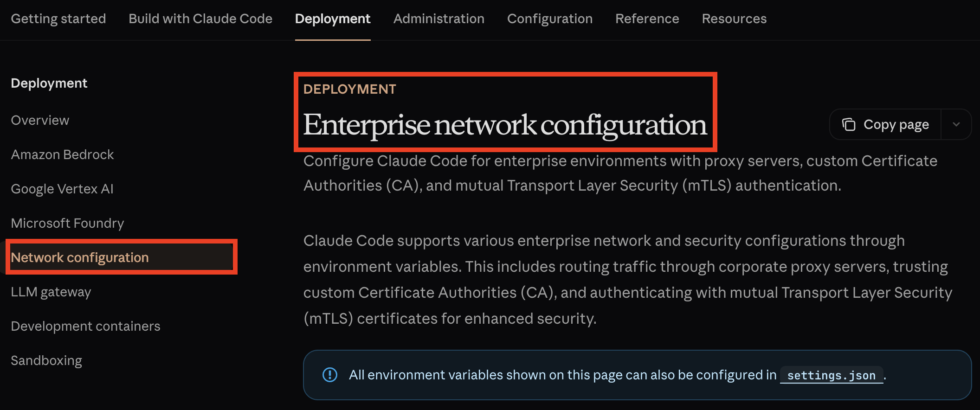Open the Resources tab
The height and width of the screenshot is (410, 980).
coord(734,19)
